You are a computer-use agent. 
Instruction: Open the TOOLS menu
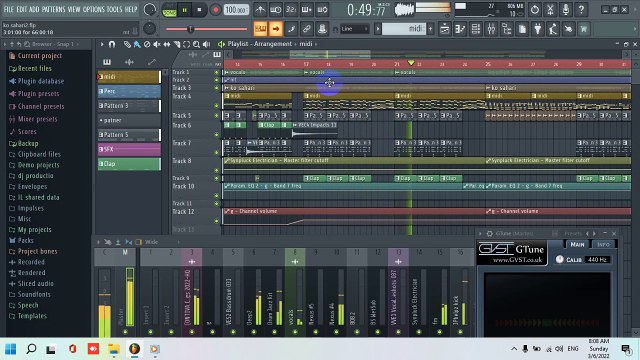pos(114,9)
